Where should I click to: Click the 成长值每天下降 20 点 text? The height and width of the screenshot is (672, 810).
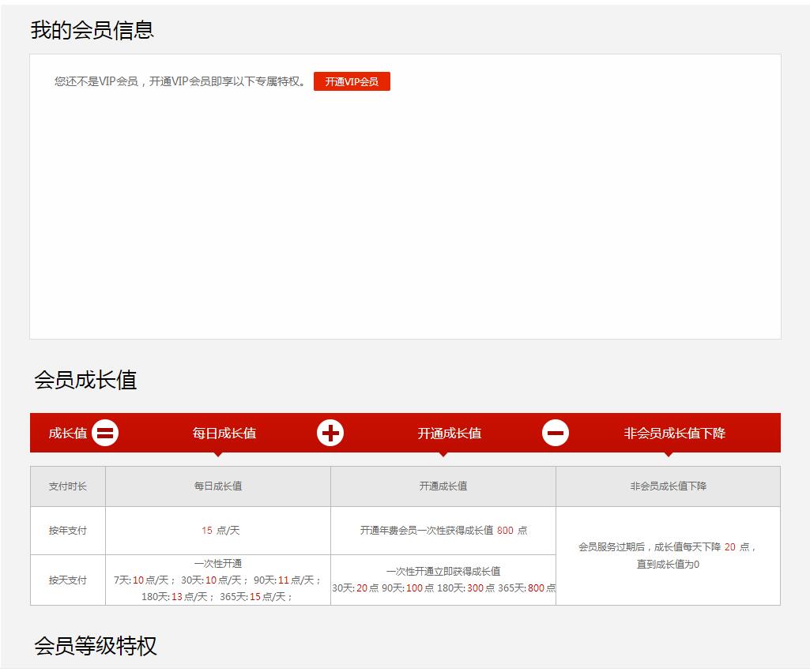click(x=668, y=546)
